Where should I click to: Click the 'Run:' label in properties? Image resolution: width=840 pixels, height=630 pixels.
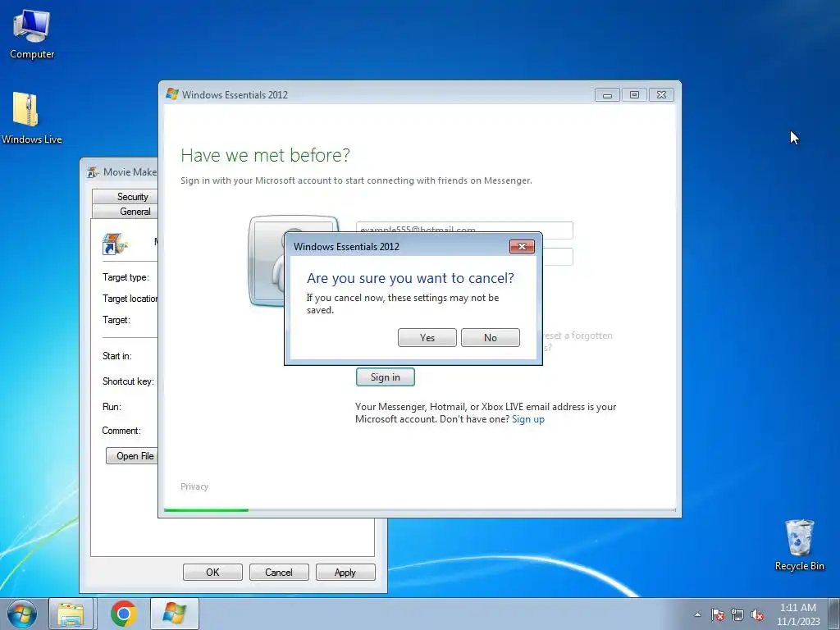tap(112, 406)
